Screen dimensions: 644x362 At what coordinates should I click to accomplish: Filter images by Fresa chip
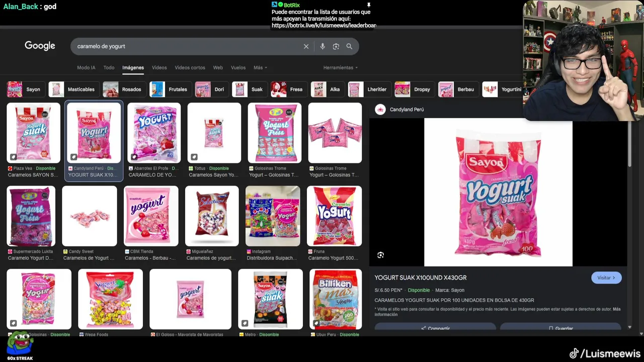(x=289, y=89)
